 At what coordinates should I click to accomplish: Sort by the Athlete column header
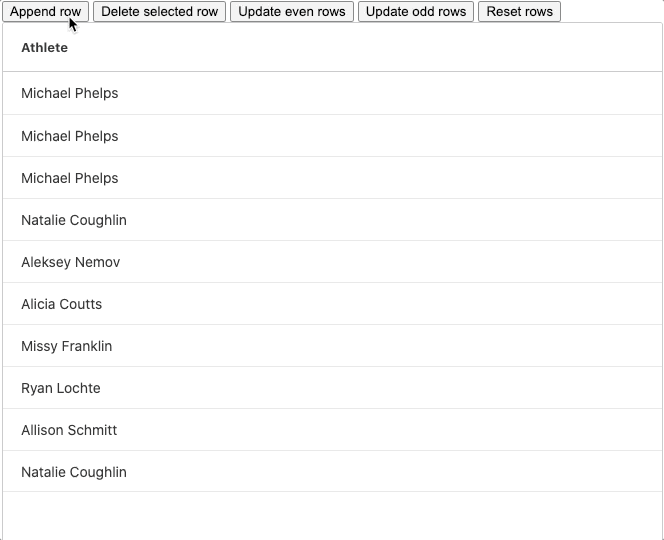[x=44, y=47]
